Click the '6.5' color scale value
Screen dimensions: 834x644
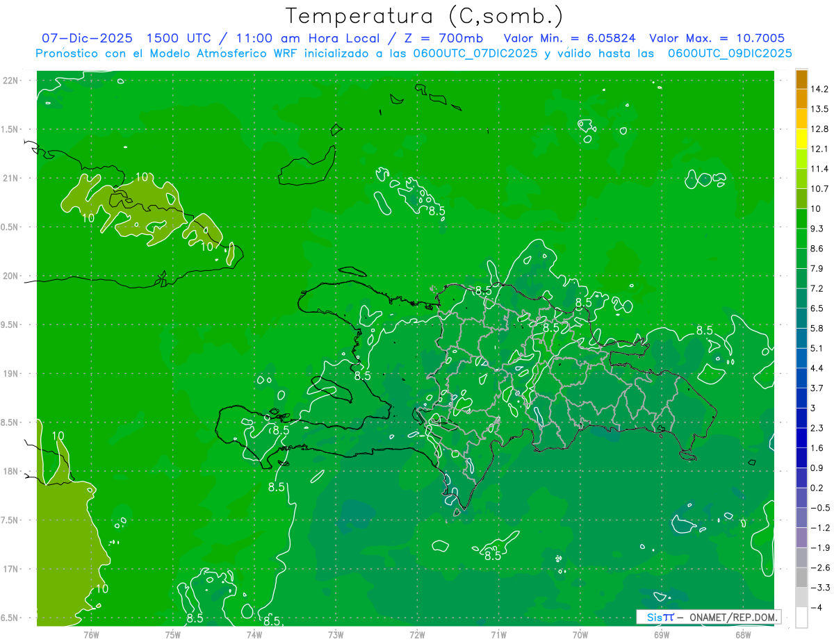point(817,308)
